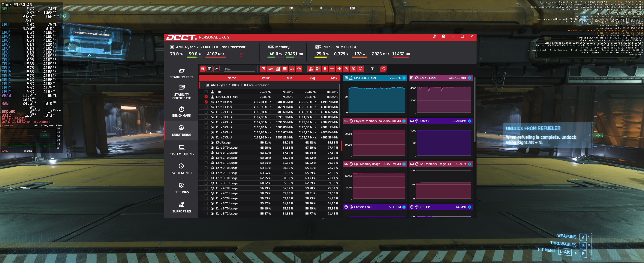Open info for Gpu Memory Usage (%) graph
This screenshot has height=263, width=644.
[470, 164]
